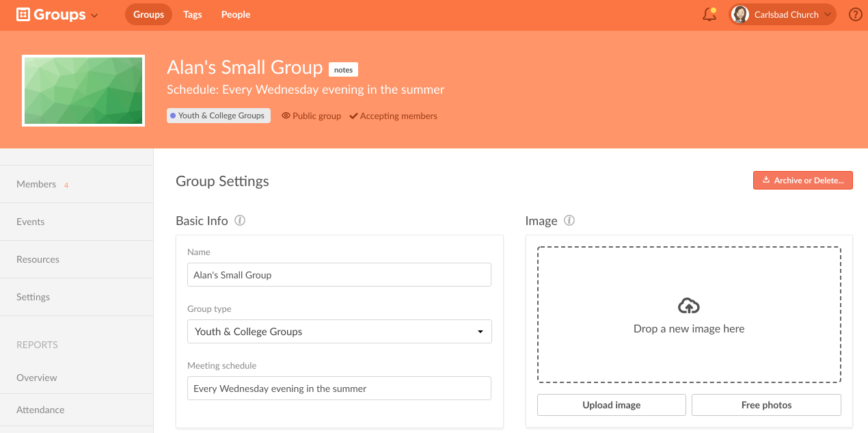Screen dimensions: 868x433
Task: Click the cloud upload icon in drop zone
Action: point(689,306)
